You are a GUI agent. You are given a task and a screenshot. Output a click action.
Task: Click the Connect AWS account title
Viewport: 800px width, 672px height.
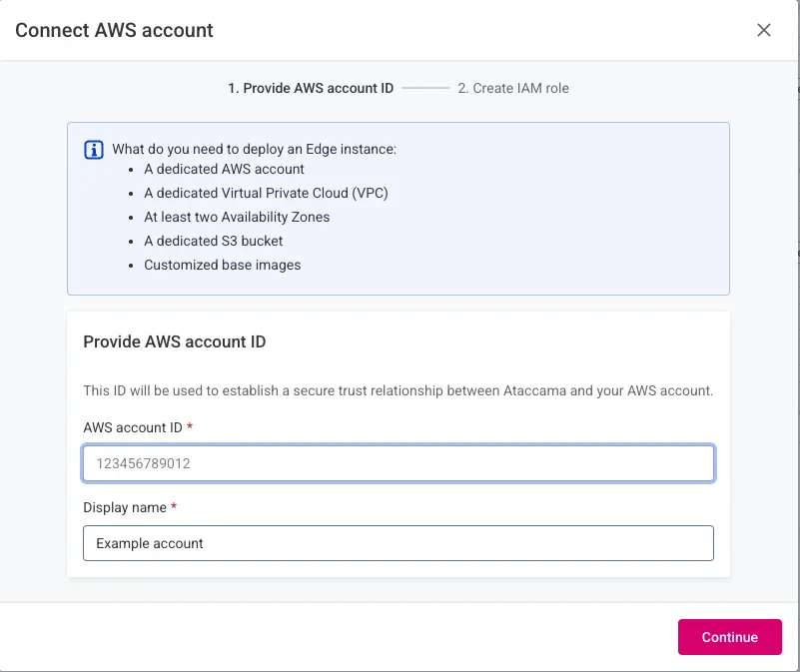pyautogui.click(x=113, y=30)
